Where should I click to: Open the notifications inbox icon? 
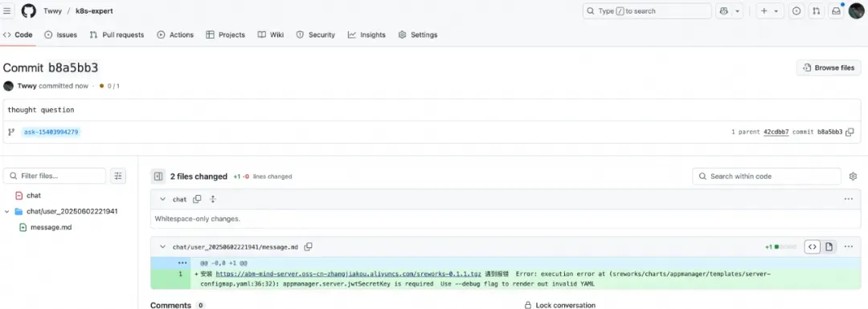pyautogui.click(x=836, y=11)
